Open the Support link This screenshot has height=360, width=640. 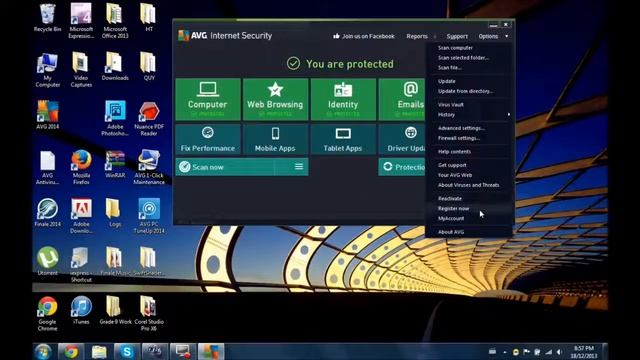click(457, 36)
